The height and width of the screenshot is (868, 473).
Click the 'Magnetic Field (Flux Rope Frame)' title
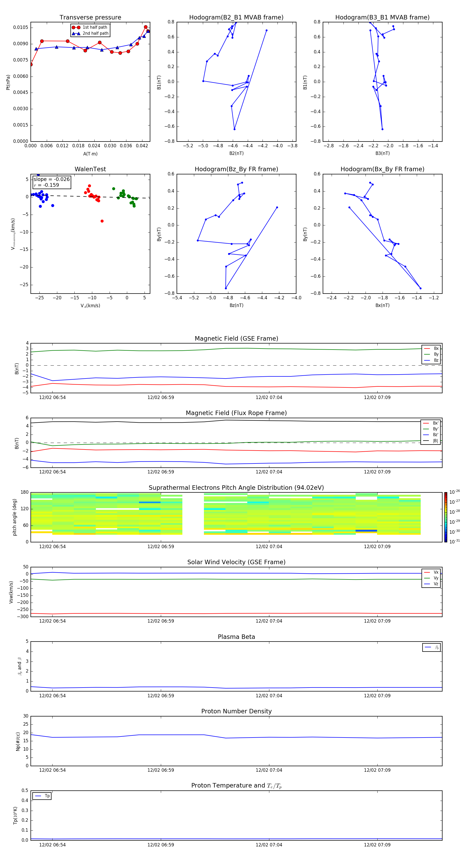236,413
